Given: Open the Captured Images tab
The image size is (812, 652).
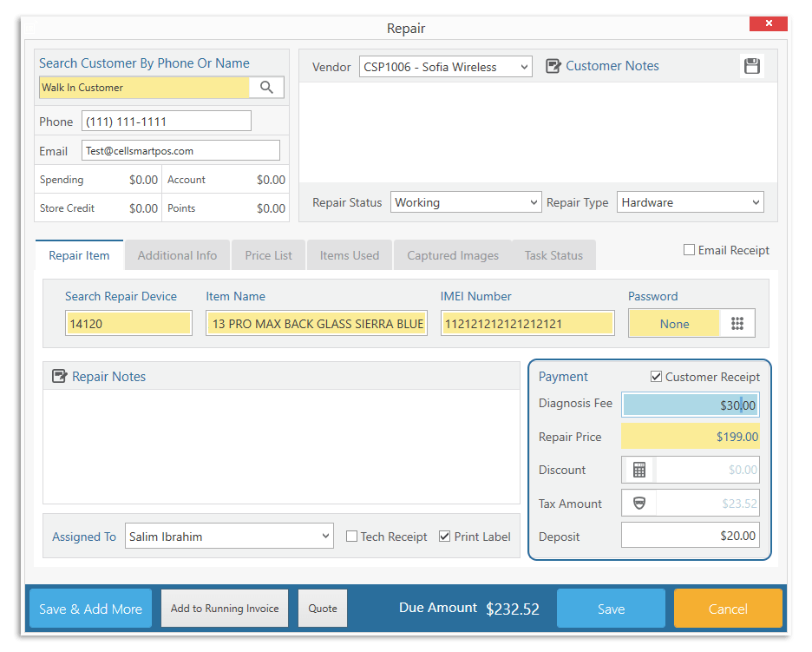Looking at the screenshot, I should click(453, 255).
